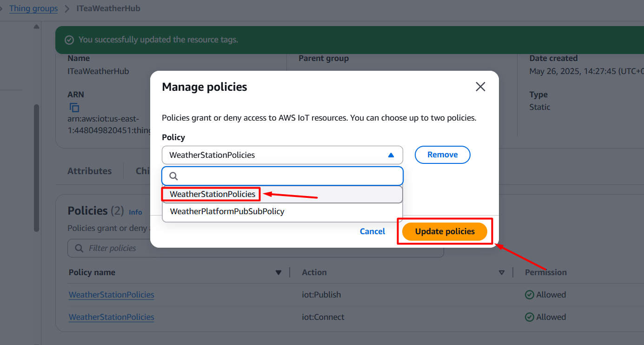
Task: Open the Thing groups breadcrumb link
Action: 33,8
